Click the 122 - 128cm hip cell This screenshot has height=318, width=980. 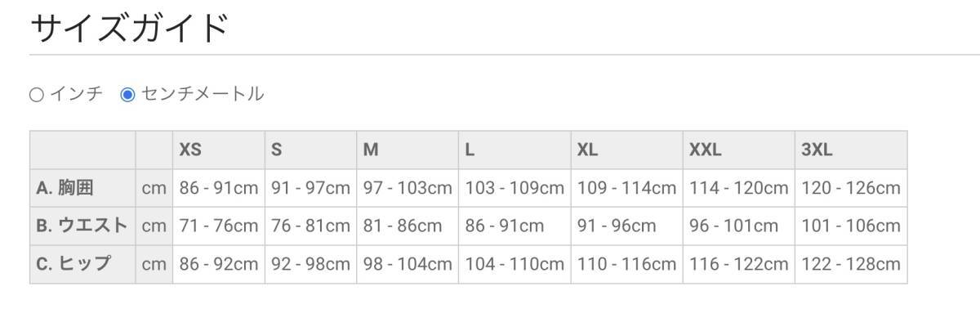coord(851,264)
